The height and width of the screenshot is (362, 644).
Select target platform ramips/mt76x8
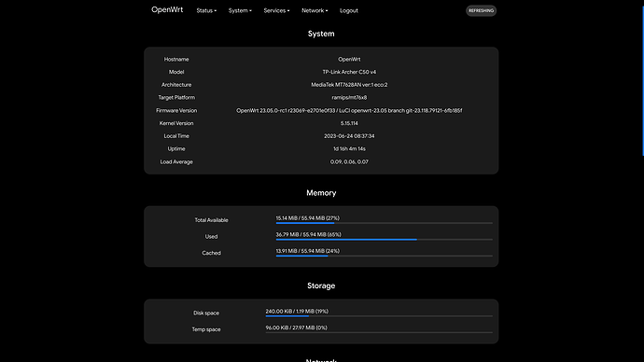point(349,97)
